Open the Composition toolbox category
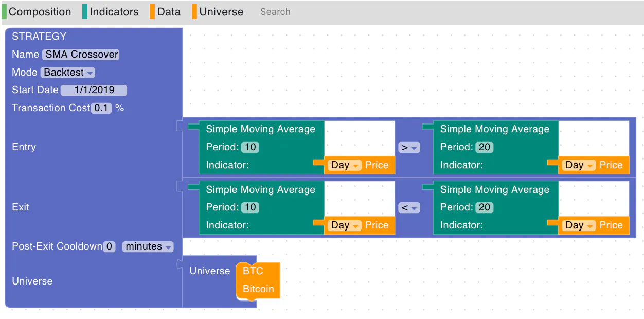 coord(37,12)
